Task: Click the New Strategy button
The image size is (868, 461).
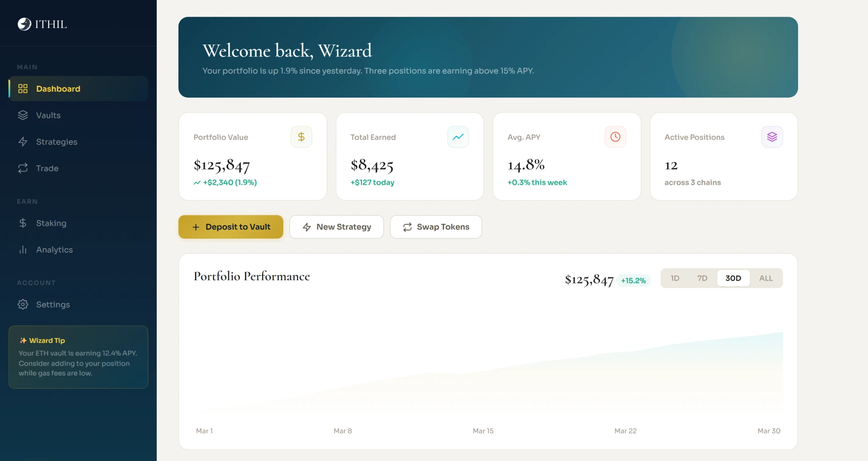Action: 337,227
